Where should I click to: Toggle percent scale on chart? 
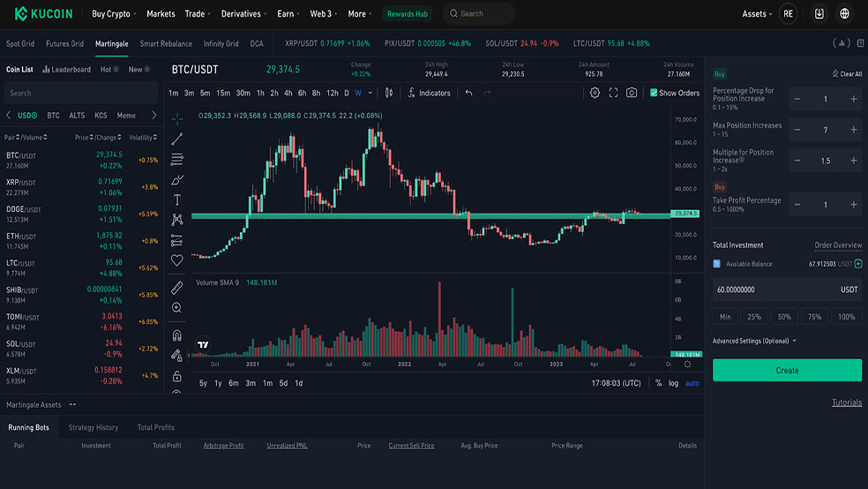tap(658, 383)
